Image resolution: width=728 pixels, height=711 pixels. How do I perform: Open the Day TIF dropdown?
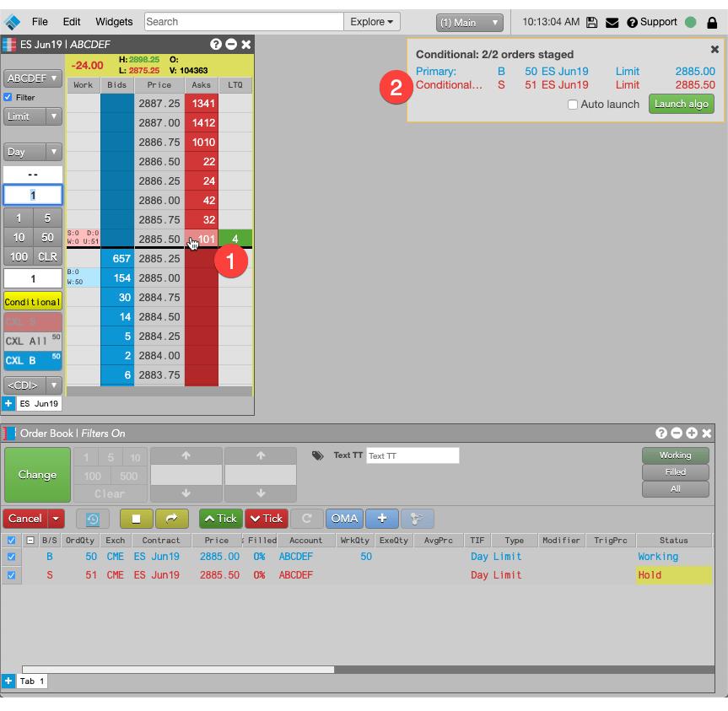[x=54, y=152]
